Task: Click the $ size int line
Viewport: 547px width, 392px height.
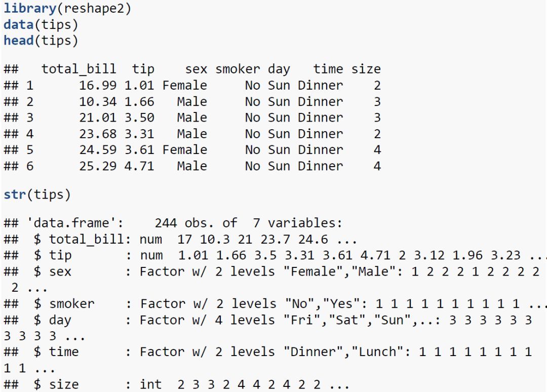Action: (x=177, y=384)
